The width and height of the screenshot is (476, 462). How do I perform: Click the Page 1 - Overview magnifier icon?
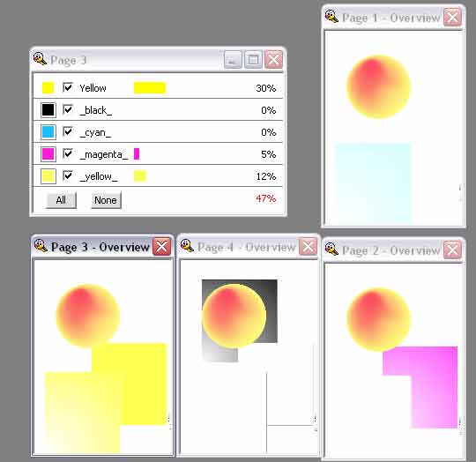pyautogui.click(x=331, y=17)
